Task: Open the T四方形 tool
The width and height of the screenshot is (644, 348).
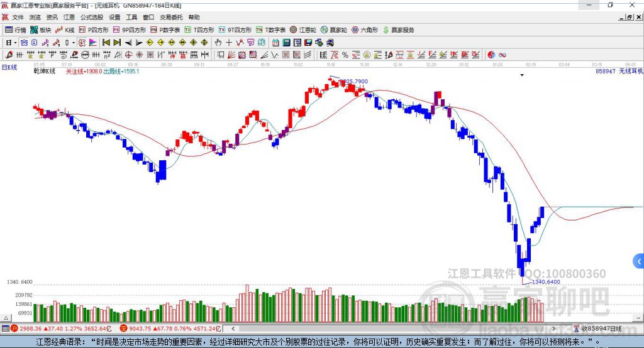Action: [199, 30]
